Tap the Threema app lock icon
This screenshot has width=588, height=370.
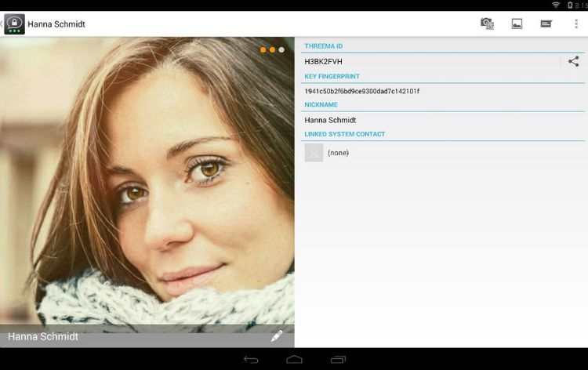click(x=14, y=24)
